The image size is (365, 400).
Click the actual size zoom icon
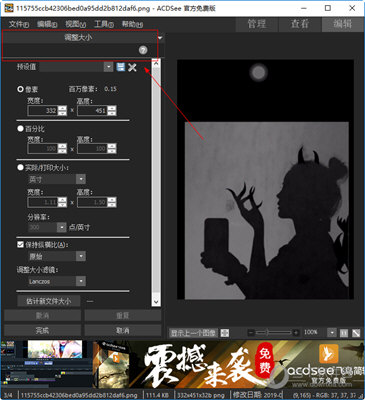coord(344,333)
